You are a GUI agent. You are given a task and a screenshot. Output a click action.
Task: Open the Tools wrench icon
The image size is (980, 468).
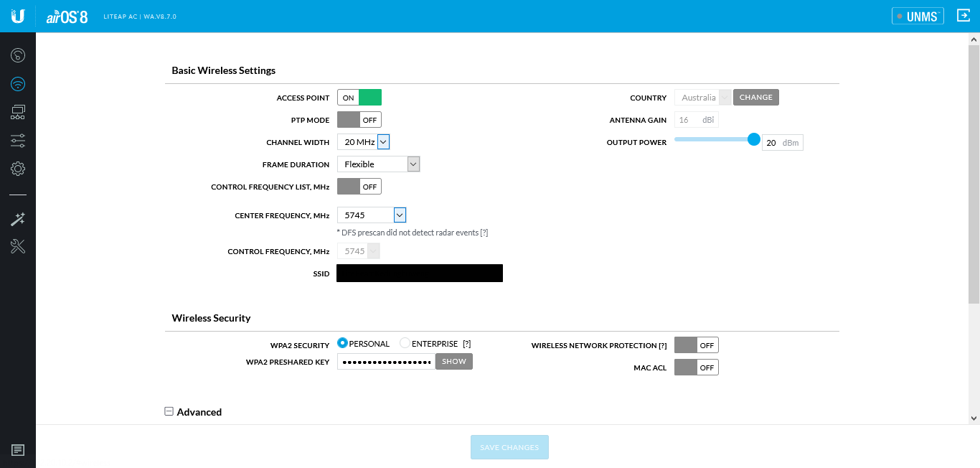coord(18,247)
